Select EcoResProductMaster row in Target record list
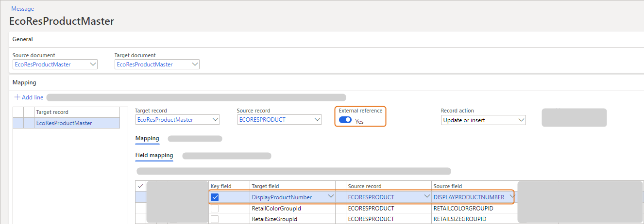Viewport: 644px width, 224px height. (64, 123)
